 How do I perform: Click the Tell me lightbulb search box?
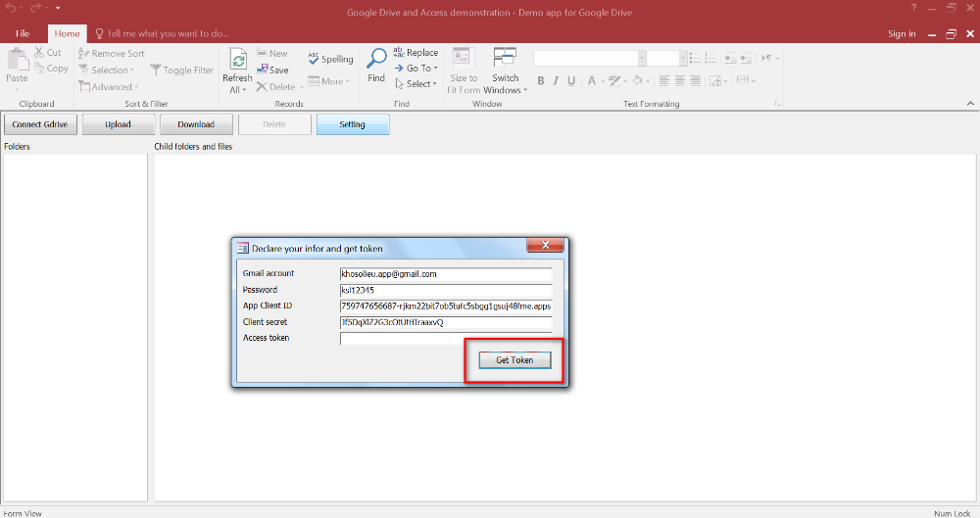coord(162,33)
